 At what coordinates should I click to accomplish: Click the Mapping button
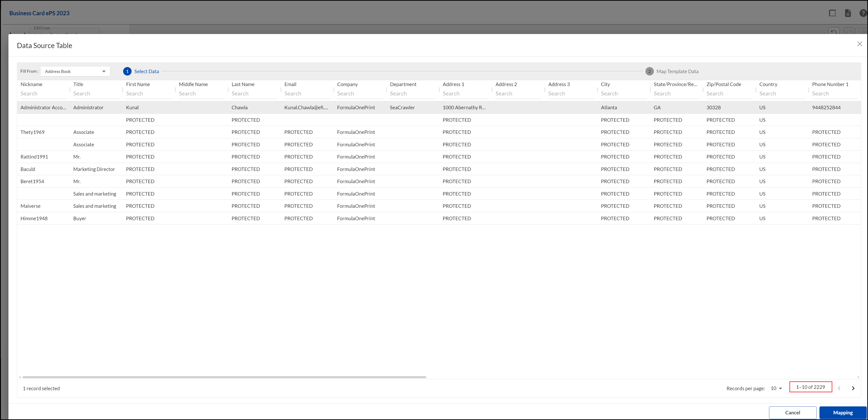(843, 412)
